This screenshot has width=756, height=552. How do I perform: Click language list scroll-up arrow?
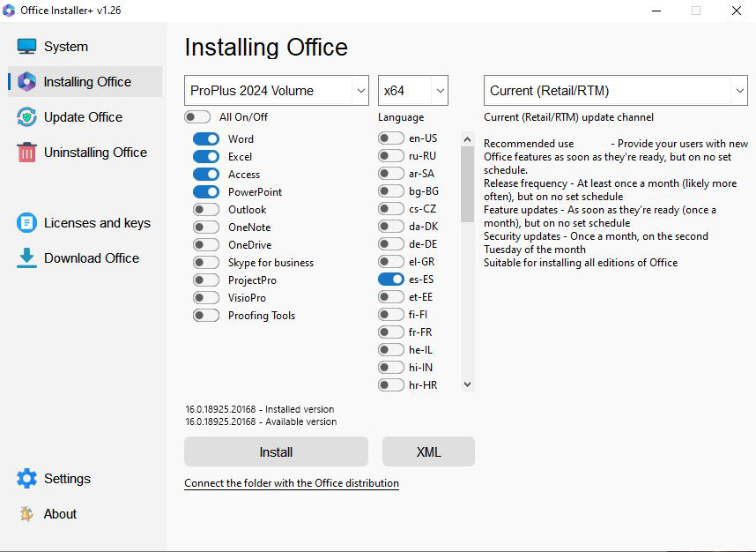pyautogui.click(x=467, y=139)
